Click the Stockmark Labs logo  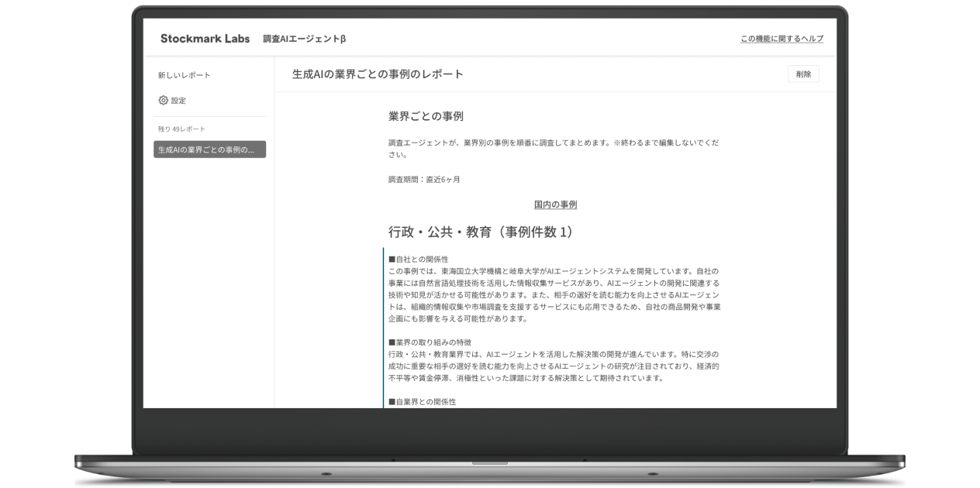pyautogui.click(x=205, y=38)
